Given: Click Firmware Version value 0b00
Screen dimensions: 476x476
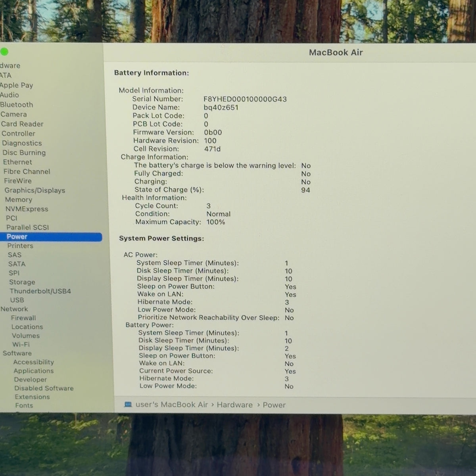Looking at the screenshot, I should pos(213,132).
